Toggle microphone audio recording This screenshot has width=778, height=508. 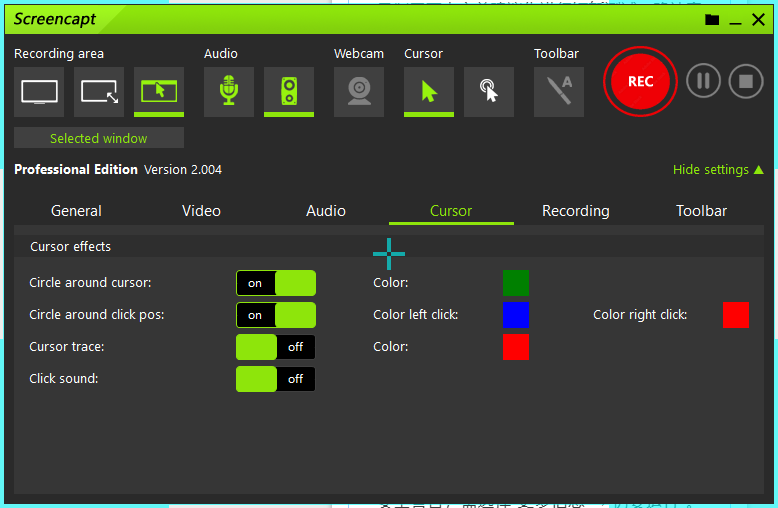[229, 92]
